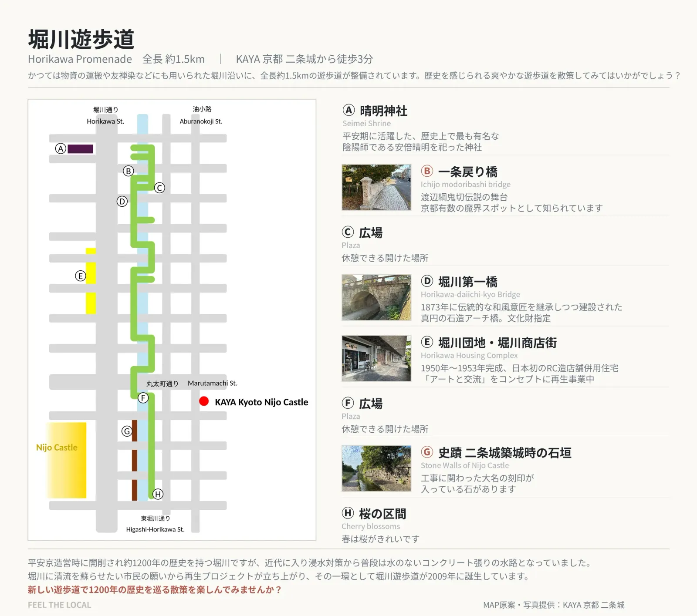This screenshot has height=616, width=697.
Task: Click legend circle A next to 晴明神社
Action: (x=348, y=110)
